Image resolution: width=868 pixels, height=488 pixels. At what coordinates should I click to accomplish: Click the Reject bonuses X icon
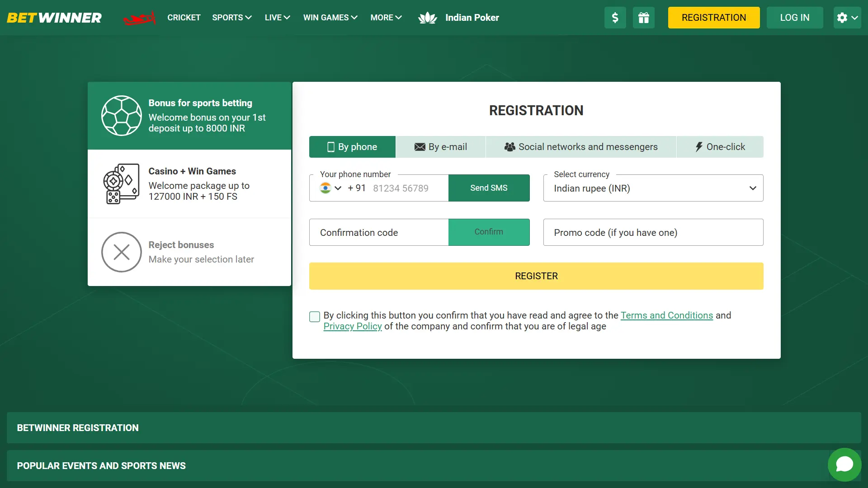point(121,251)
